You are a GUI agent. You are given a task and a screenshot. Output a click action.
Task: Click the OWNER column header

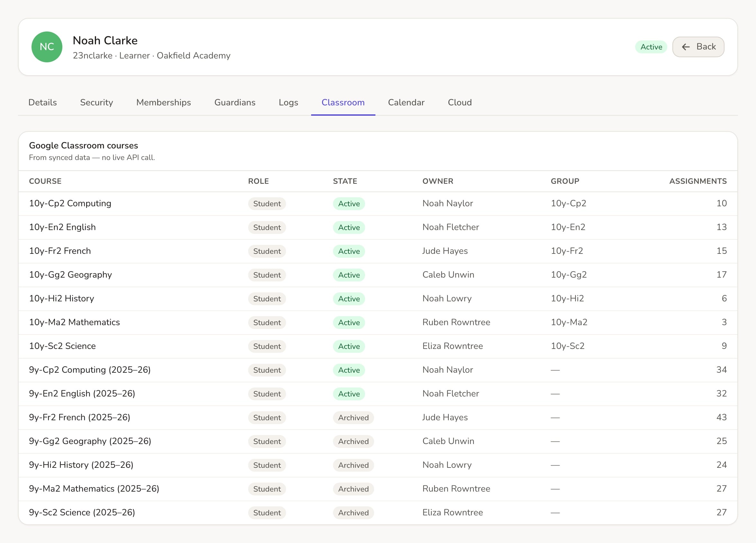click(x=438, y=181)
